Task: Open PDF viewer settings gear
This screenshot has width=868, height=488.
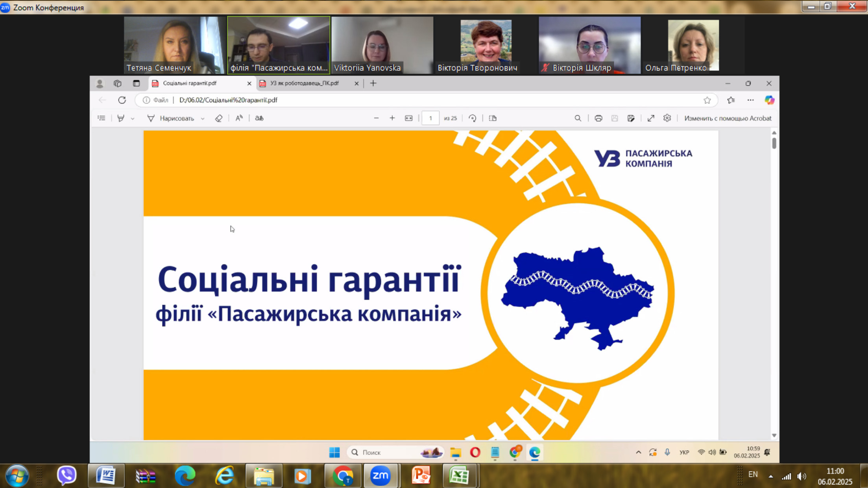Action: (667, 118)
